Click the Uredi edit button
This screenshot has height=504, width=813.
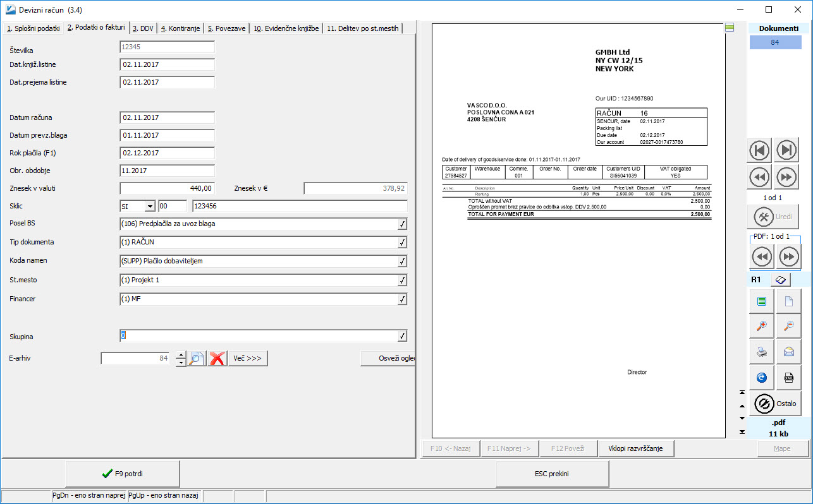[773, 217]
